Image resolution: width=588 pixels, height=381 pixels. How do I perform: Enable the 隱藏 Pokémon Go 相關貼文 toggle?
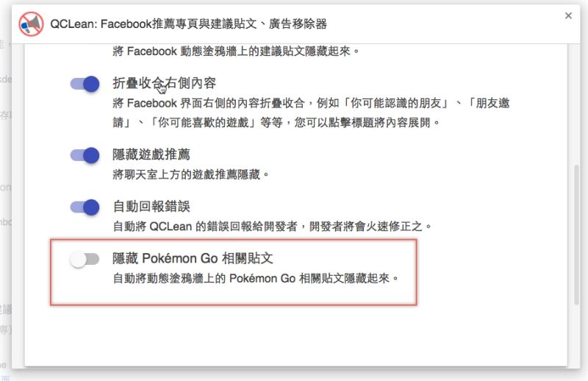[x=85, y=259]
